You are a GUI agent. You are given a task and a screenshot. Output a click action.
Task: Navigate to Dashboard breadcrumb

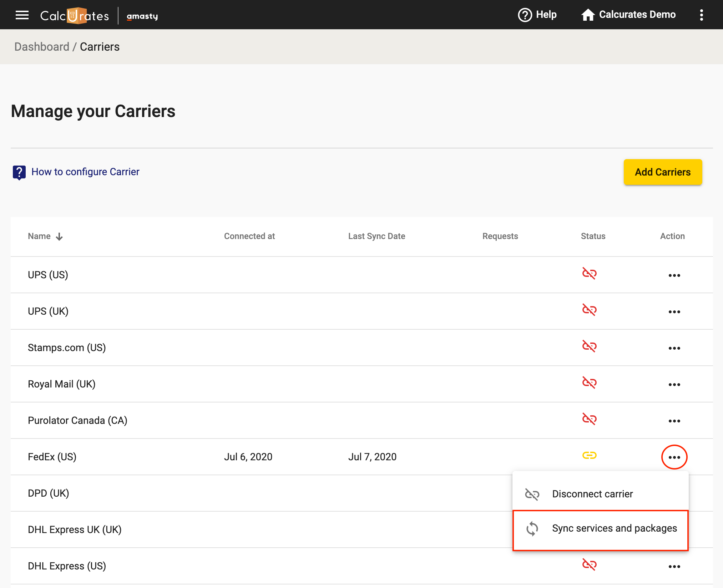(x=42, y=47)
